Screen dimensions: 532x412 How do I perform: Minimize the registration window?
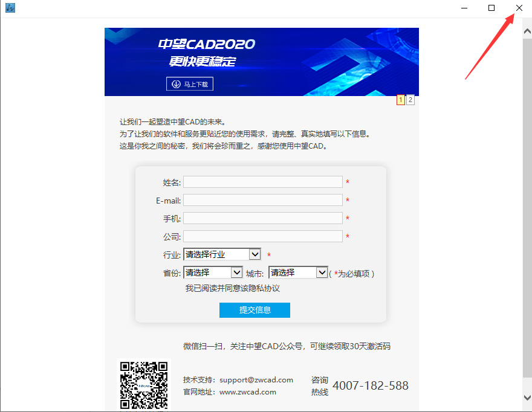coord(464,8)
